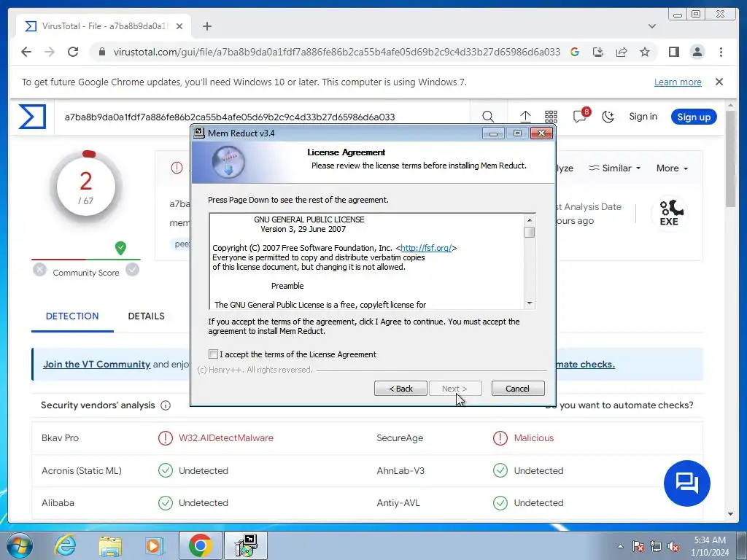
Task: Click the hash in VirusTotal search field
Action: (x=230, y=117)
